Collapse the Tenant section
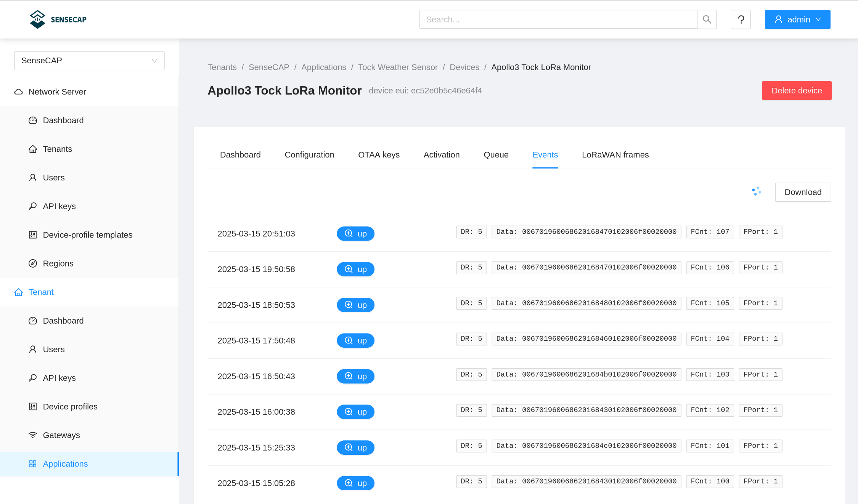This screenshot has width=858, height=504. click(x=89, y=292)
